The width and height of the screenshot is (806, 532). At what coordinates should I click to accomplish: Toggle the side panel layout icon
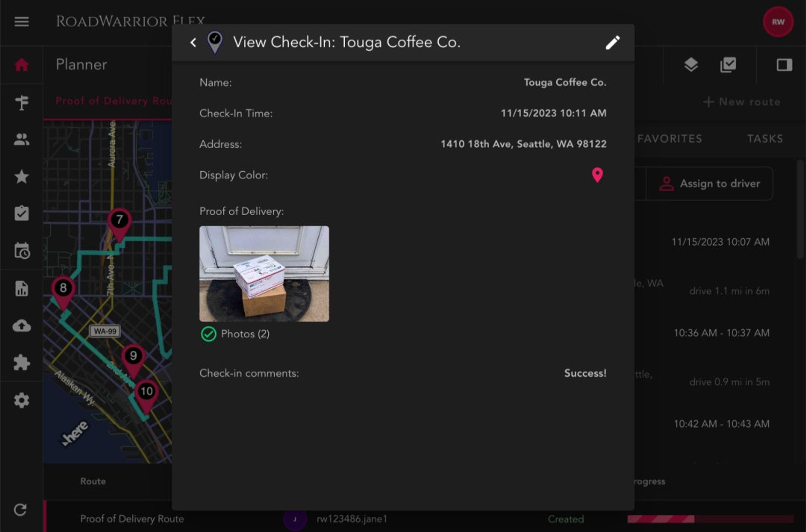(x=784, y=64)
